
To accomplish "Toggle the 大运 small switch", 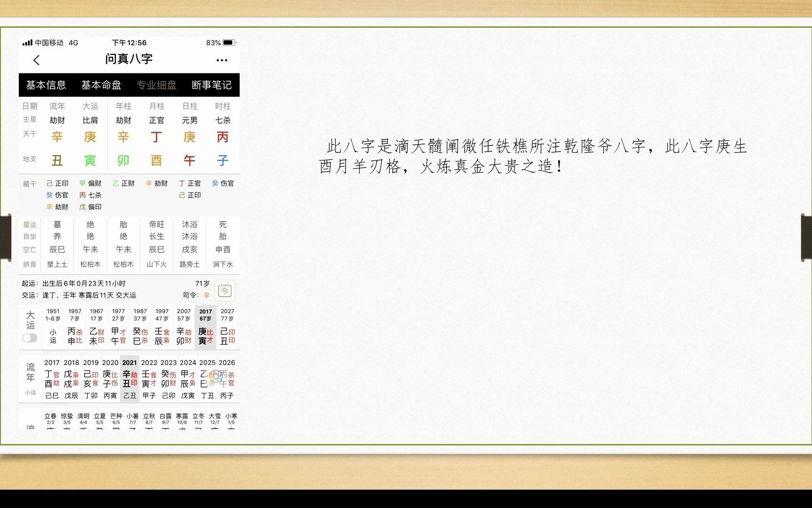I will [x=30, y=338].
